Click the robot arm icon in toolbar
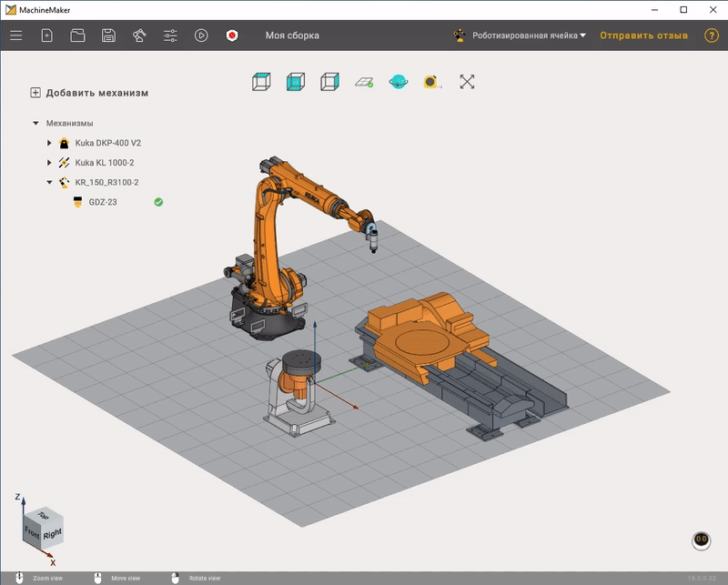The image size is (728, 585). (x=139, y=35)
